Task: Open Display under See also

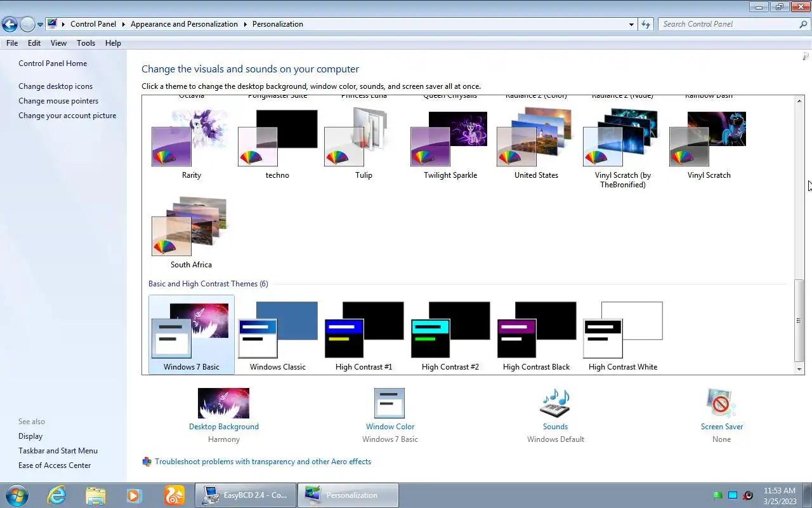Action: 30,436
